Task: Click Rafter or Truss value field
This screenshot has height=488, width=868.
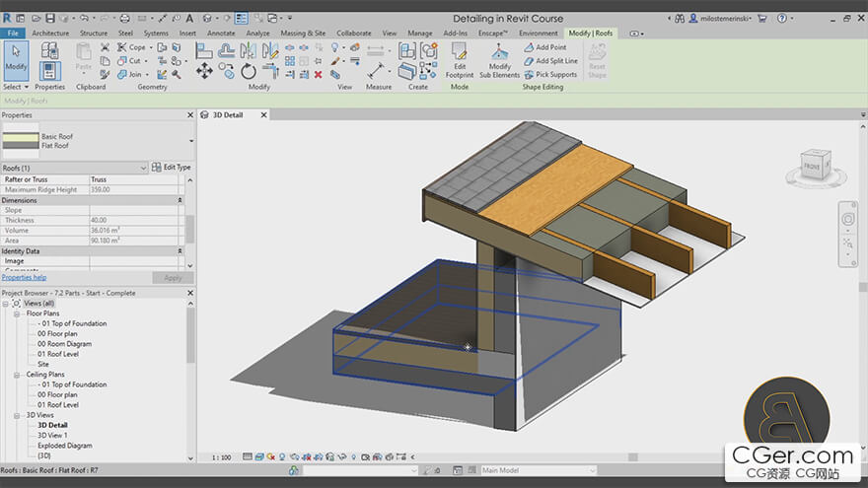Action: [x=134, y=179]
